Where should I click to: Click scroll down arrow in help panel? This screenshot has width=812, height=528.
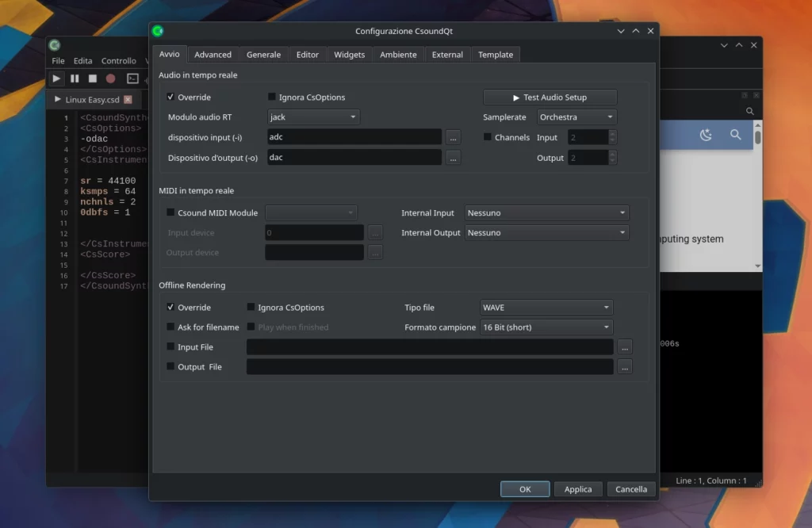[x=757, y=266]
